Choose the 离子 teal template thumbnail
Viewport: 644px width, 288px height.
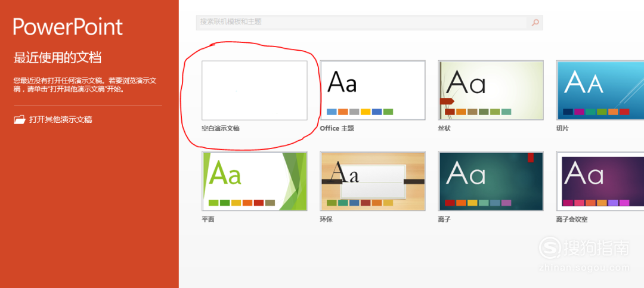(x=491, y=181)
